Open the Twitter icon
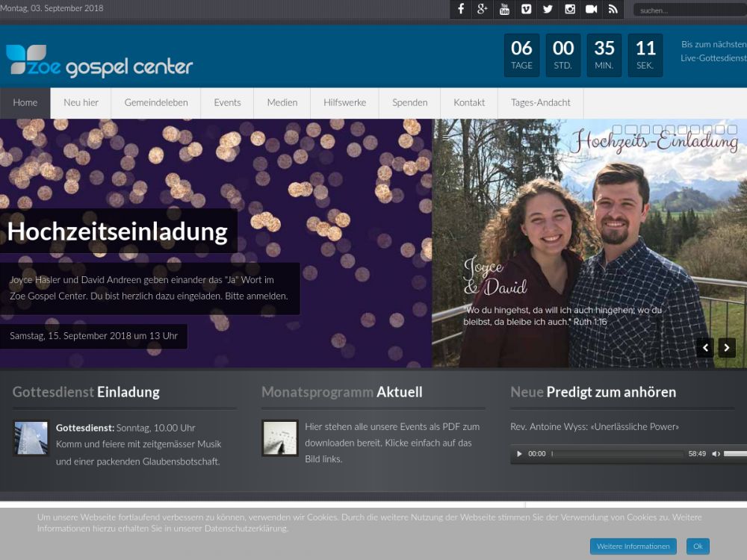Viewport: 747px width, 560px height. (x=548, y=9)
